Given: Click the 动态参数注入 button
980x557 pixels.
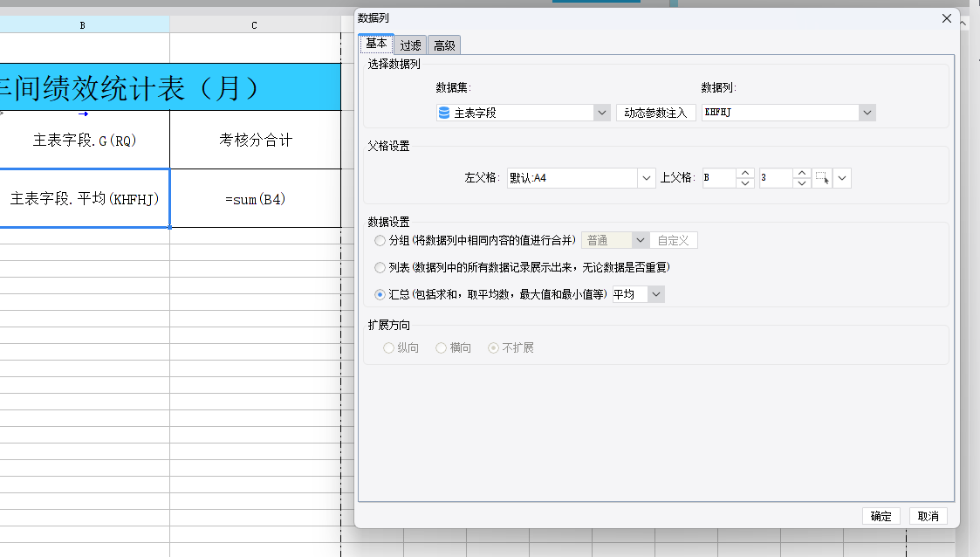Looking at the screenshot, I should click(655, 113).
